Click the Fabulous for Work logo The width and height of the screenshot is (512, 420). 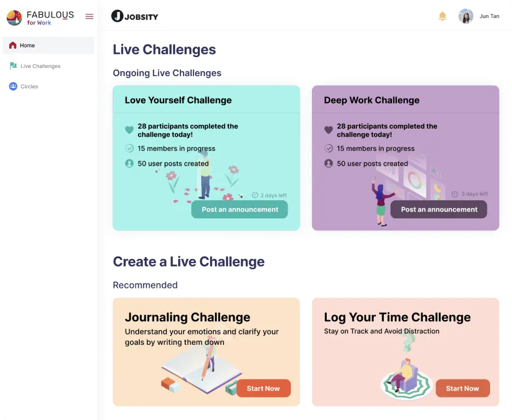pyautogui.click(x=40, y=18)
